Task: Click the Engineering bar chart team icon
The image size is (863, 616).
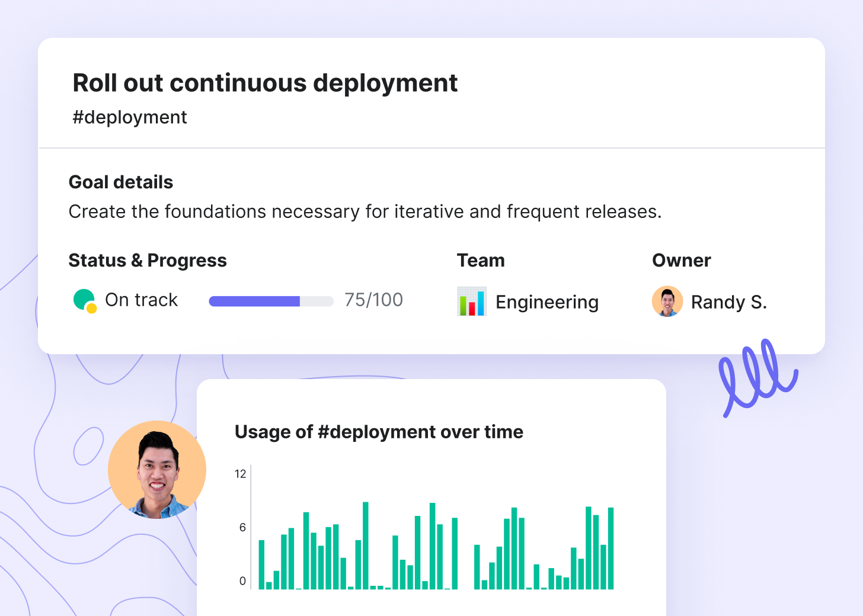Action: pyautogui.click(x=472, y=301)
